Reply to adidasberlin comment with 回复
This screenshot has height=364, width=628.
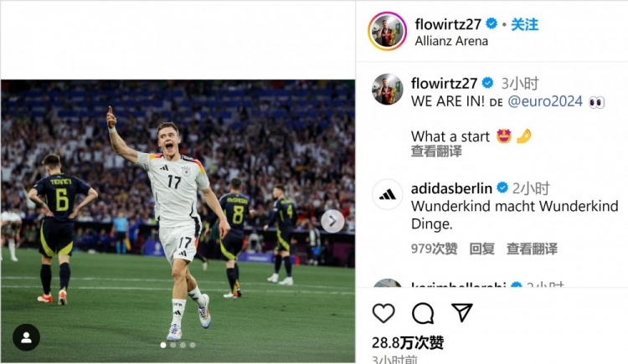(481, 249)
